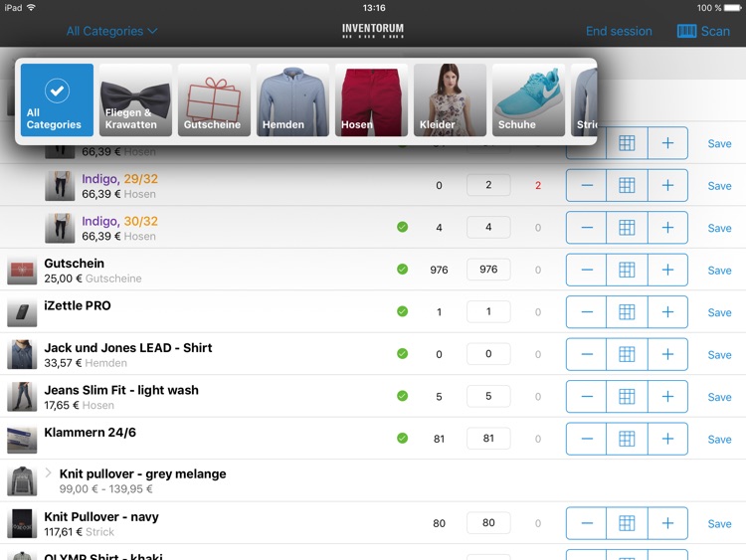Decrease count for Indigo 29/32

click(x=586, y=185)
